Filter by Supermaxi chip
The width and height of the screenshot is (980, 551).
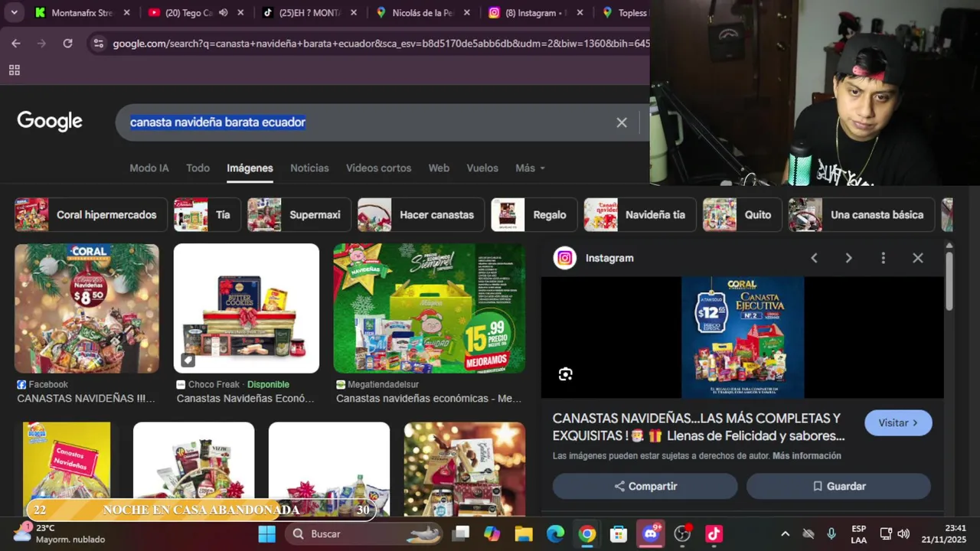coord(299,215)
